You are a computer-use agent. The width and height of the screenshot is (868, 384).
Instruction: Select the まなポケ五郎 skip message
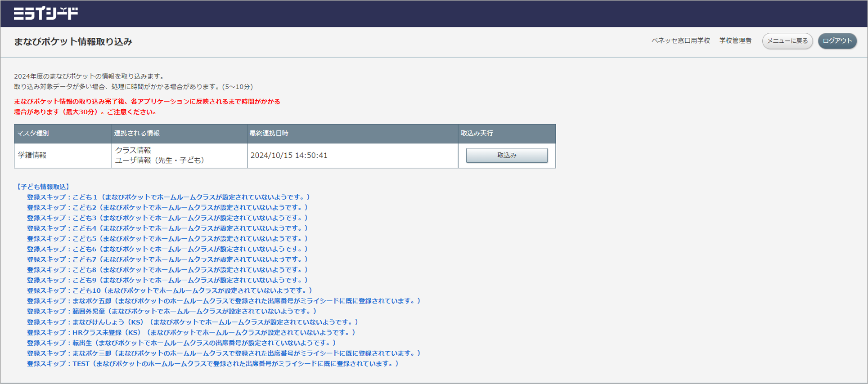click(223, 301)
